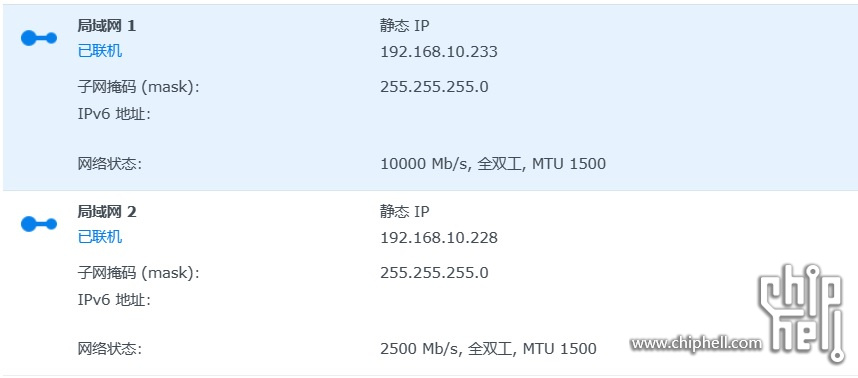Click IP address 192.168.10.228

pyautogui.click(x=439, y=238)
